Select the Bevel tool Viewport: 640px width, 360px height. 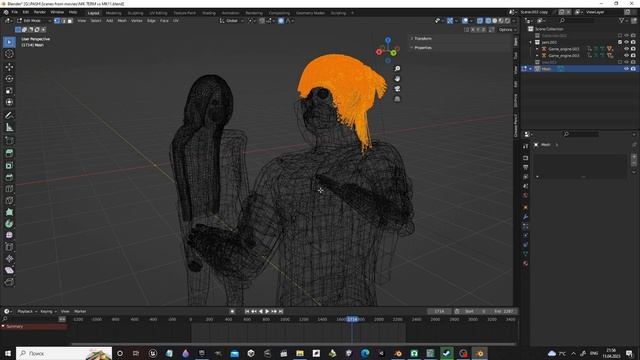(9, 177)
